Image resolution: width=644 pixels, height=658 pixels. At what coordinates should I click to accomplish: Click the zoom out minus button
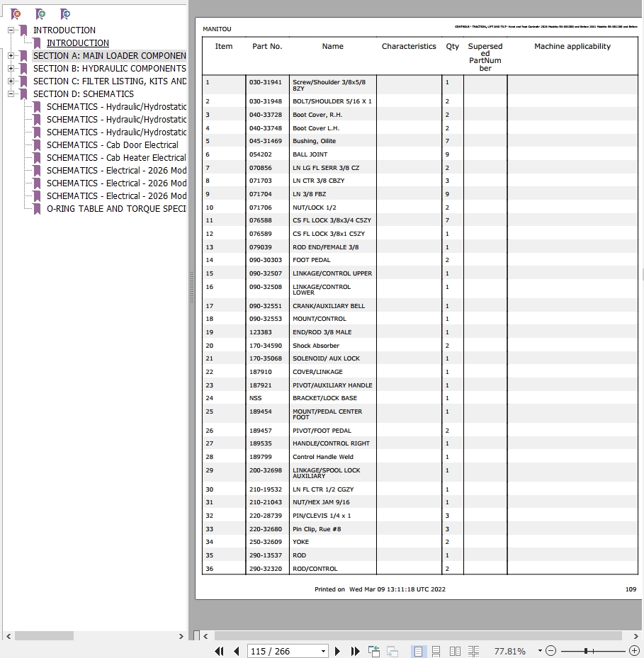551,651
